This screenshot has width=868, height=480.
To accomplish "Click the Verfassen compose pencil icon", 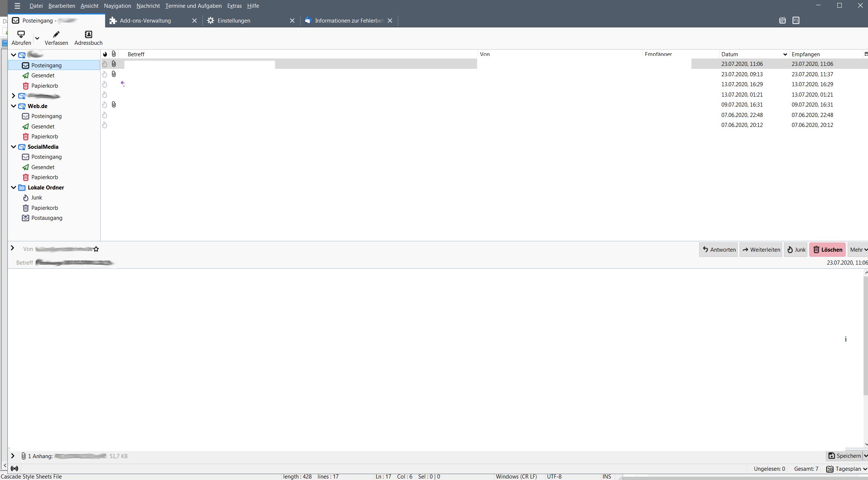I will (x=56, y=34).
